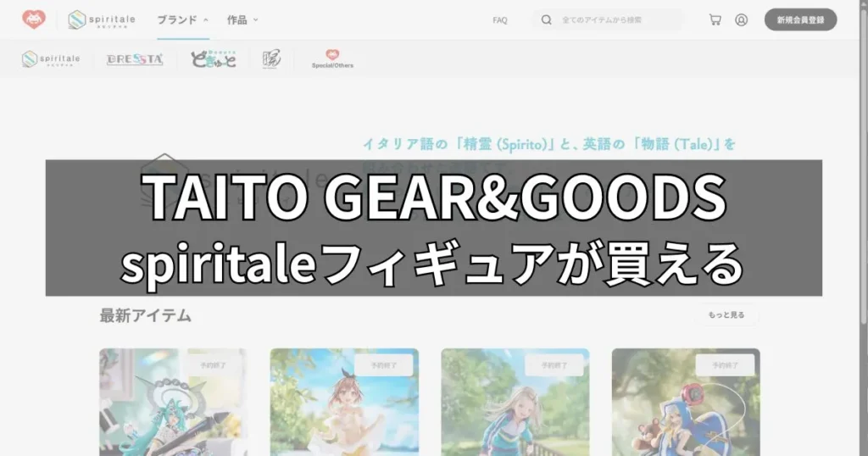The width and height of the screenshot is (868, 456).
Task: Select the spiritale brand tab
Action: pyautogui.click(x=51, y=58)
